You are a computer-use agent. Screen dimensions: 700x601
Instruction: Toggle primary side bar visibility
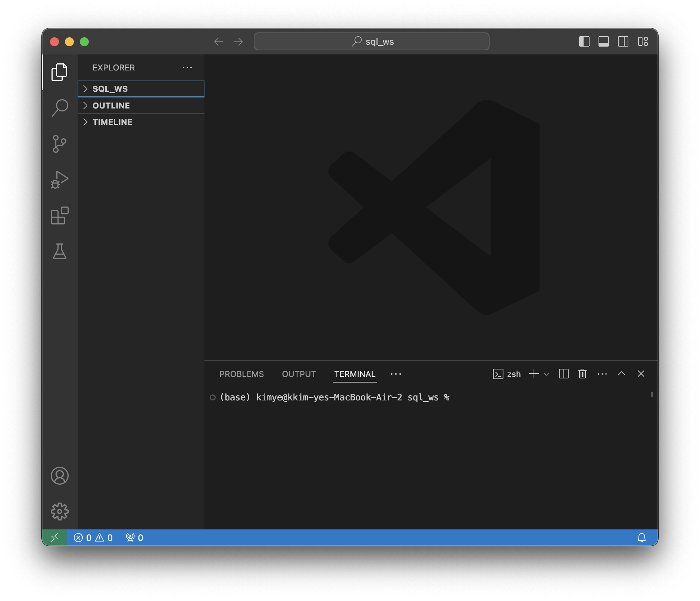tap(584, 41)
